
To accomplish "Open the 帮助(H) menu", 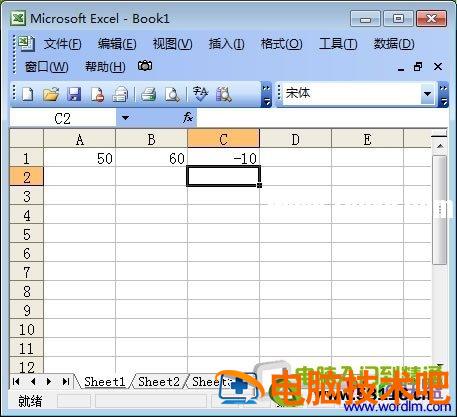I will (x=105, y=67).
